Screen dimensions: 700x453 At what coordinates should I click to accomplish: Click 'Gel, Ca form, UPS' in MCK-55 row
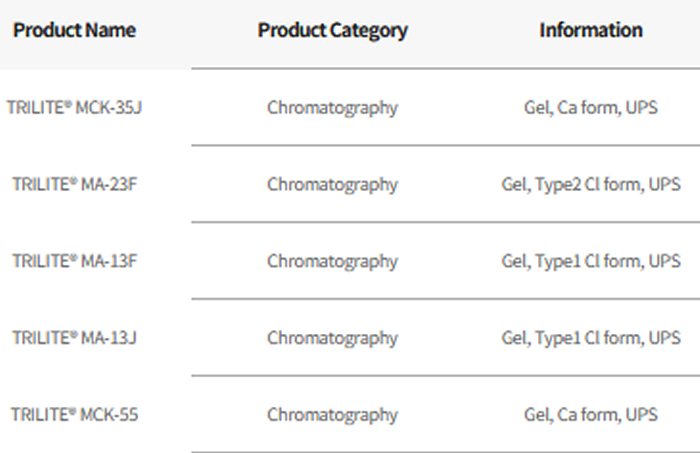tap(591, 414)
